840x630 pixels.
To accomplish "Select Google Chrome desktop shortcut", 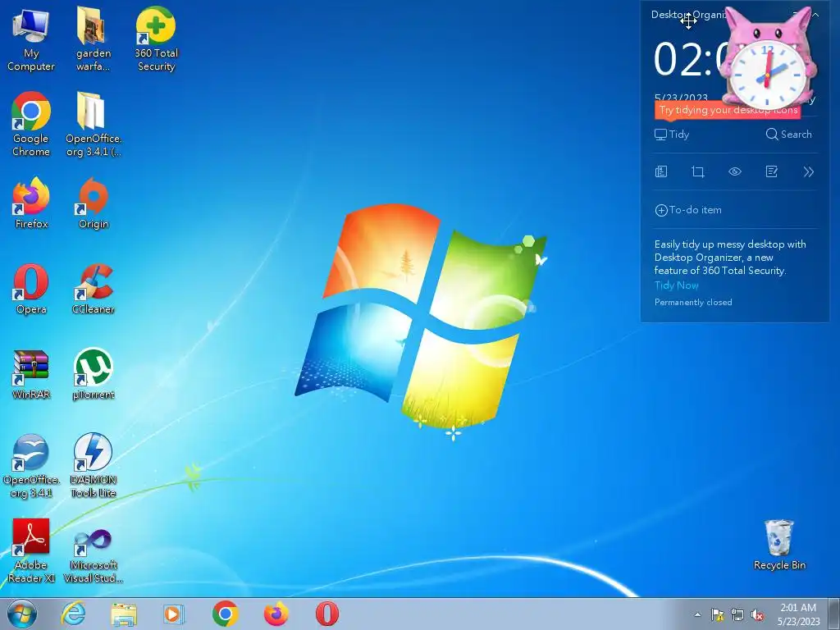I will pyautogui.click(x=31, y=125).
